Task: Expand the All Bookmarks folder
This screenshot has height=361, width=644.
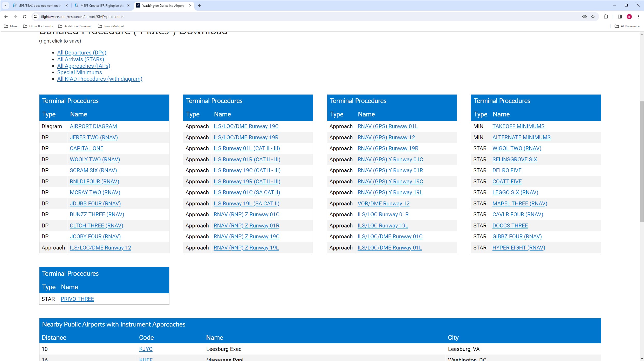Action: click(627, 26)
